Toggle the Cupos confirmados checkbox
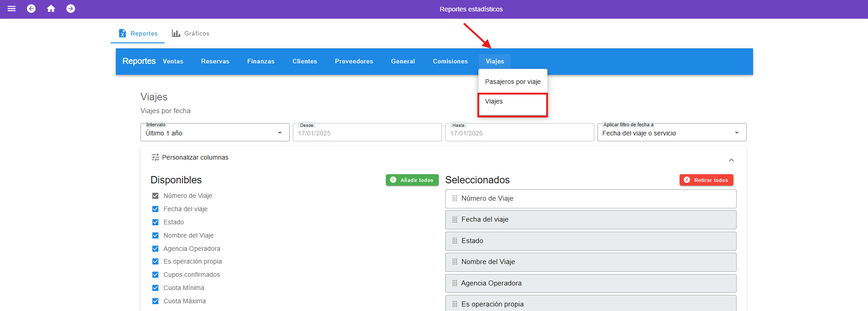The height and width of the screenshot is (311, 868). (x=155, y=275)
